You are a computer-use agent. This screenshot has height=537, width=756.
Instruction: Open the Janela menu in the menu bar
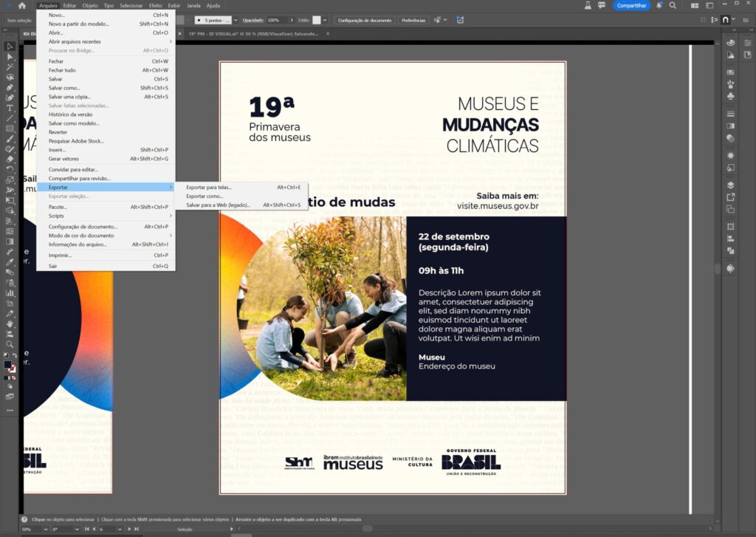[x=193, y=5]
